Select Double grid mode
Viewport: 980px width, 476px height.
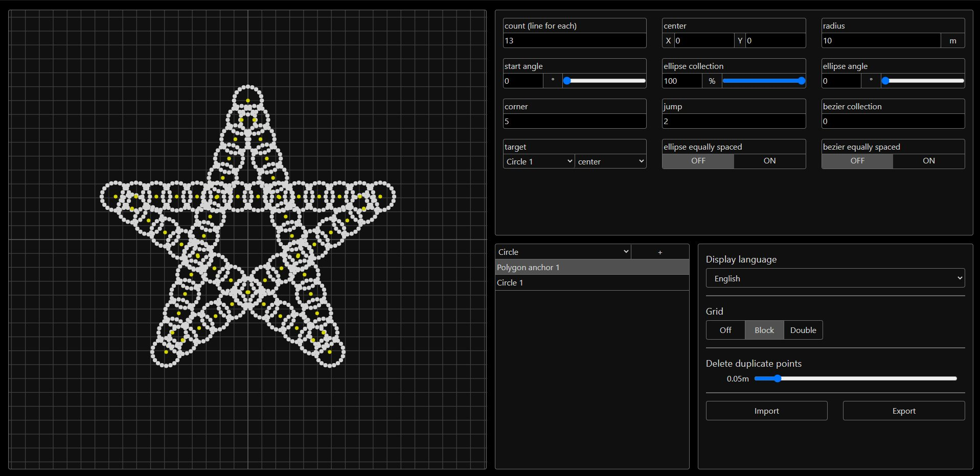coord(803,330)
